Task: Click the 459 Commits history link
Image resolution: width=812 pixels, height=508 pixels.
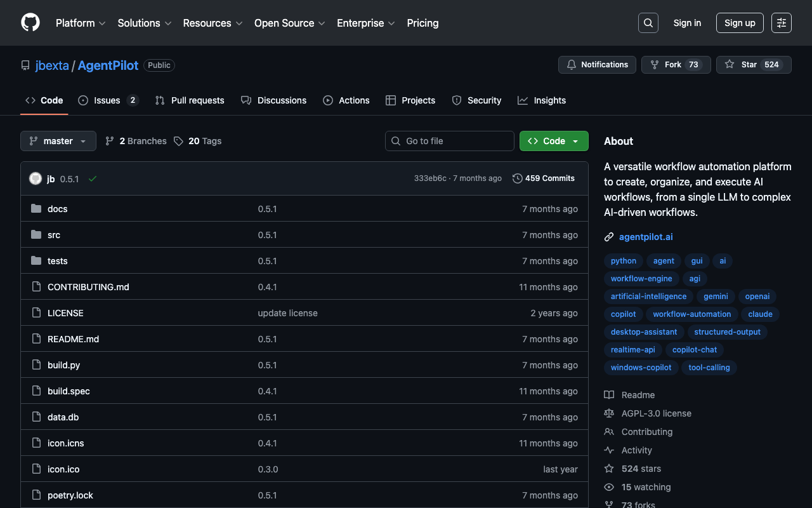Action: click(x=544, y=178)
